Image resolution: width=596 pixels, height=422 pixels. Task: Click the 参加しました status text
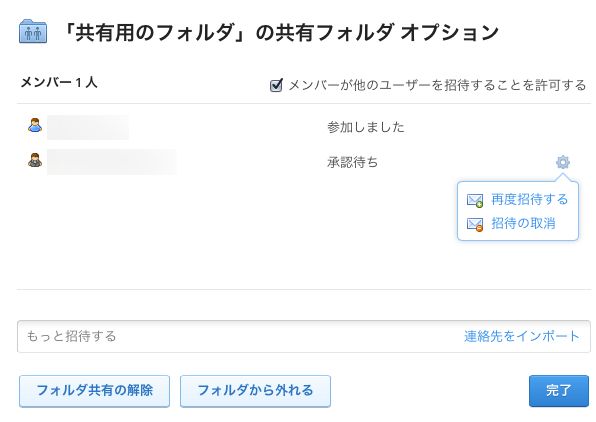pyautogui.click(x=366, y=127)
